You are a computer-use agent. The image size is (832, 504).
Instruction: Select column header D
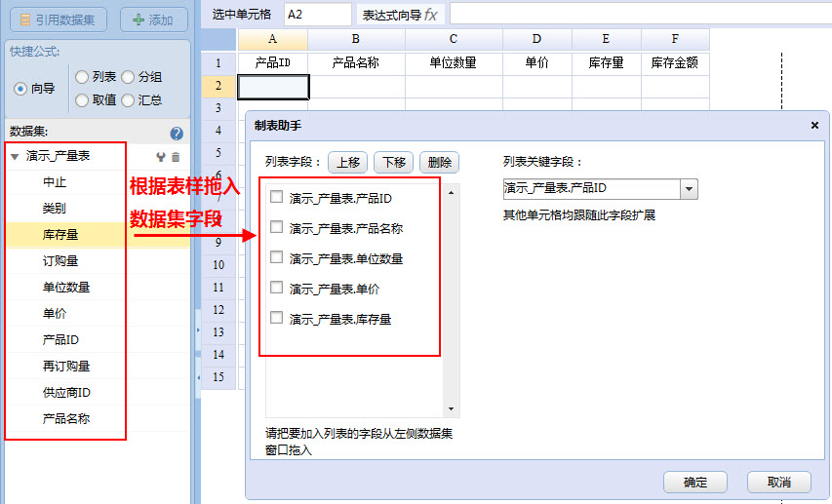tap(537, 39)
